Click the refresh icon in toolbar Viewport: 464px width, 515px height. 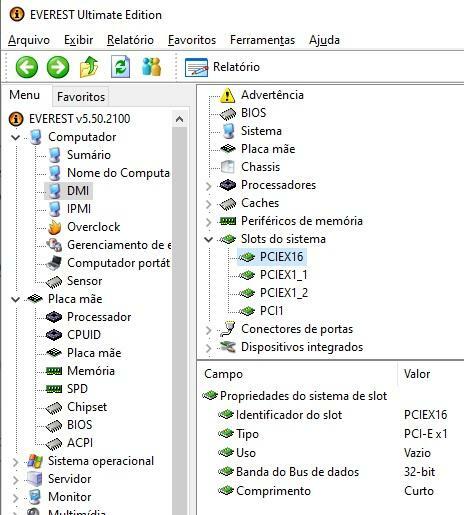point(120,67)
